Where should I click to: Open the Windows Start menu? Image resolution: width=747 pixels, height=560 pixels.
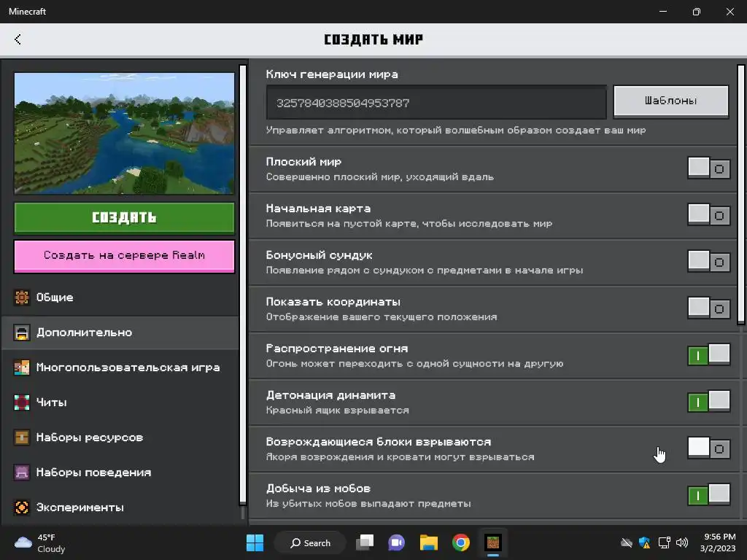click(x=255, y=542)
